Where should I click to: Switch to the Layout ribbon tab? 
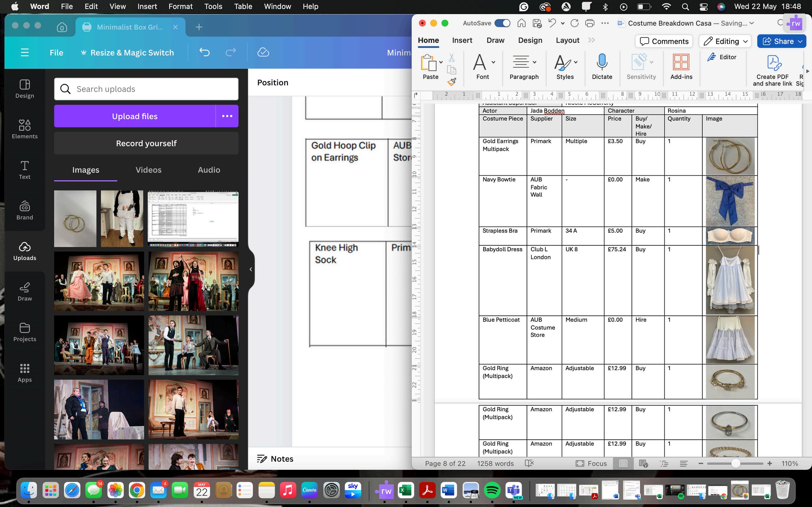pos(567,40)
